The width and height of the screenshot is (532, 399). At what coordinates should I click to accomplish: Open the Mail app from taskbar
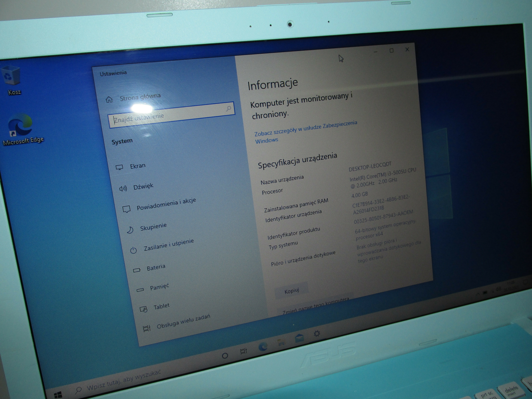[x=299, y=338]
